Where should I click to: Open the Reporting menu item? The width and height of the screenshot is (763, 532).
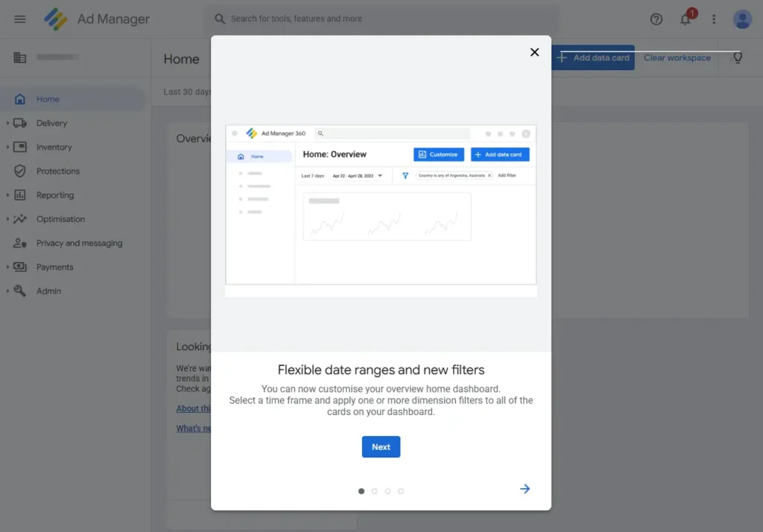point(55,195)
